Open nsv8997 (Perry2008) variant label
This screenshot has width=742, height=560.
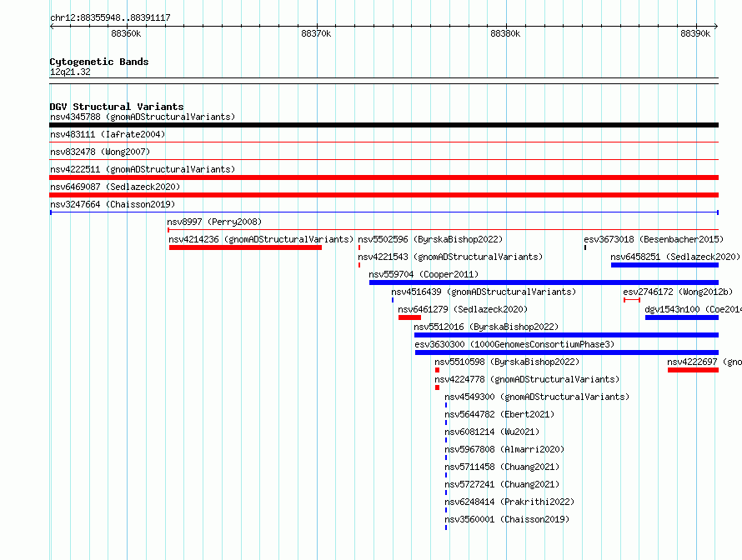point(214,222)
